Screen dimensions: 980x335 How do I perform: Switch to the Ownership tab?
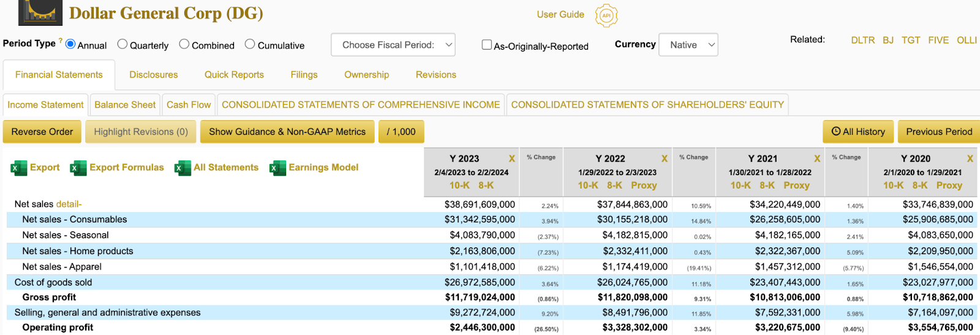[366, 75]
